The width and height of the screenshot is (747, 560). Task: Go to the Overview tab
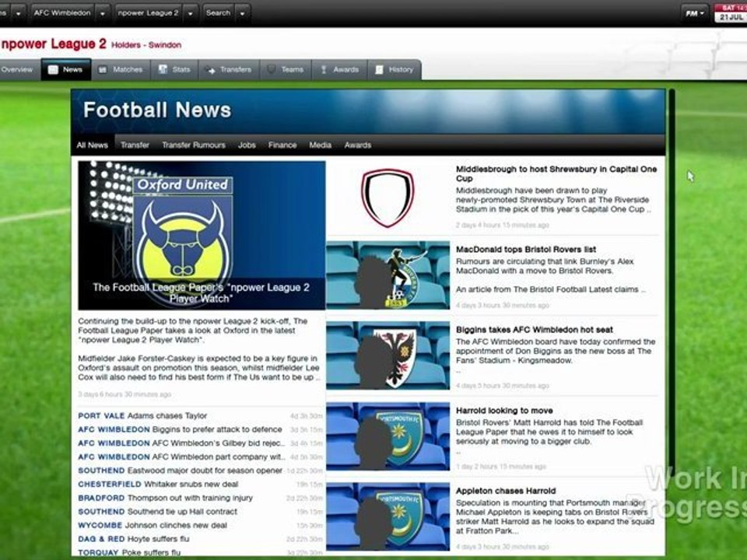coord(17,69)
